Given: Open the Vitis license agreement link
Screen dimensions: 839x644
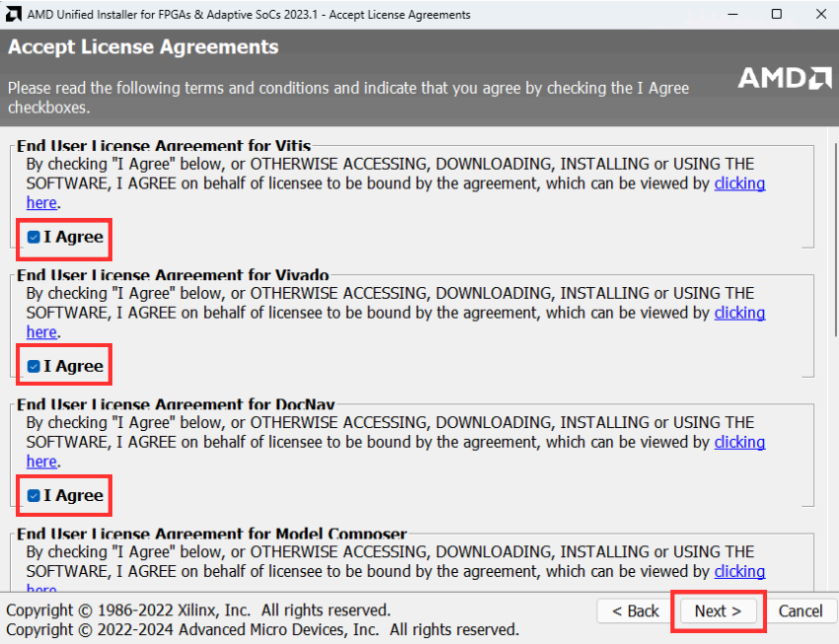Looking at the screenshot, I should (x=738, y=183).
